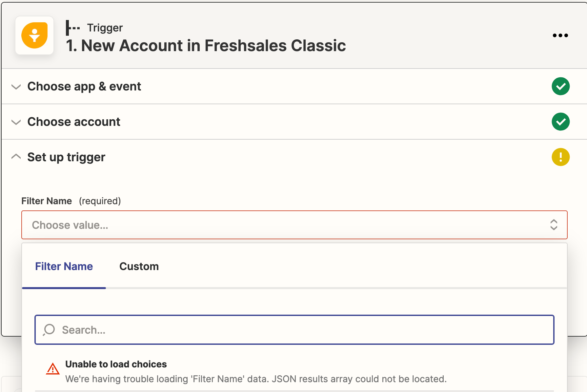Click the Trigger step type icon
This screenshot has height=392, width=587.
[x=73, y=28]
